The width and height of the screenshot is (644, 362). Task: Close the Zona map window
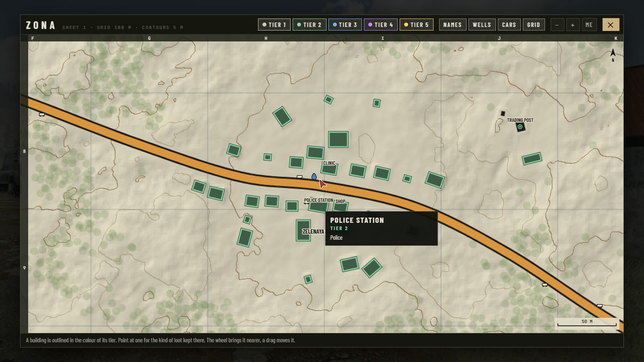[x=611, y=25]
